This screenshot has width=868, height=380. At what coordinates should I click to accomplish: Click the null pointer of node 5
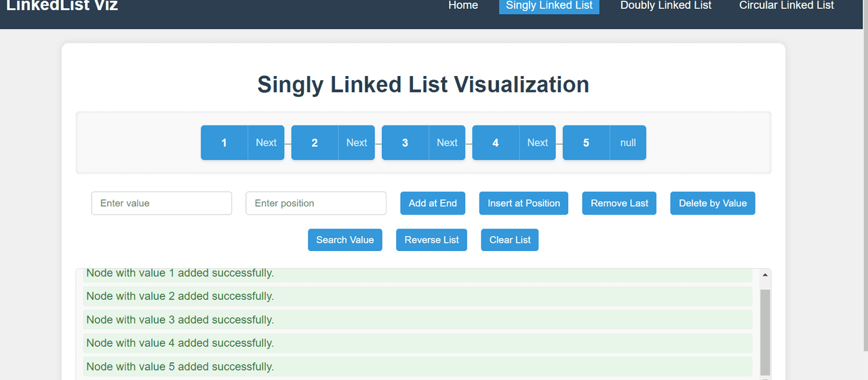(x=628, y=142)
